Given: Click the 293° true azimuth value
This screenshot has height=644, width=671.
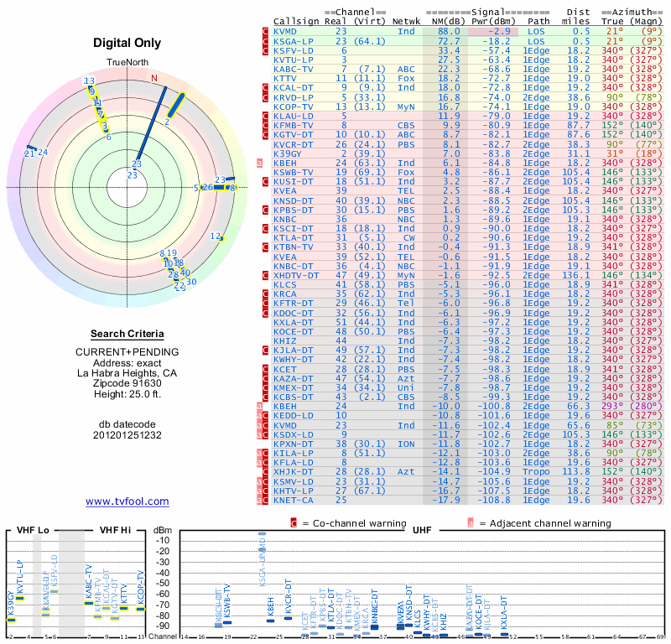Looking at the screenshot, I should tap(612, 407).
